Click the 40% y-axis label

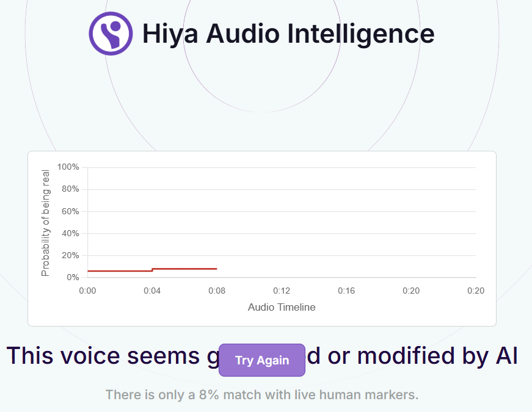click(70, 233)
